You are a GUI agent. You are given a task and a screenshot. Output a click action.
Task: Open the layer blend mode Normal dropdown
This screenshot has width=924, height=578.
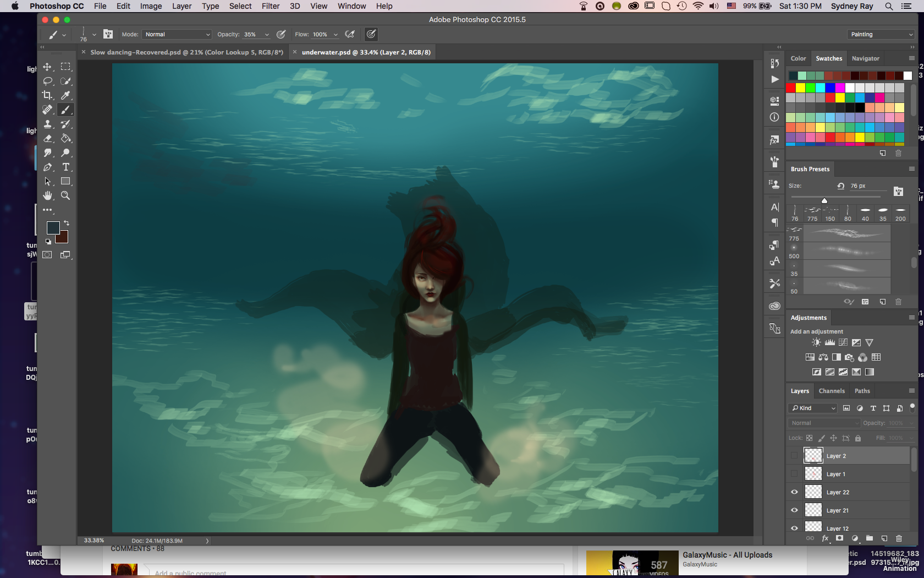point(824,423)
